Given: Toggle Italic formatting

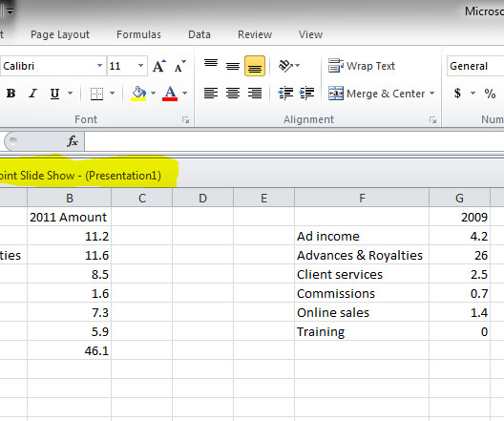Looking at the screenshot, I should tap(32, 94).
